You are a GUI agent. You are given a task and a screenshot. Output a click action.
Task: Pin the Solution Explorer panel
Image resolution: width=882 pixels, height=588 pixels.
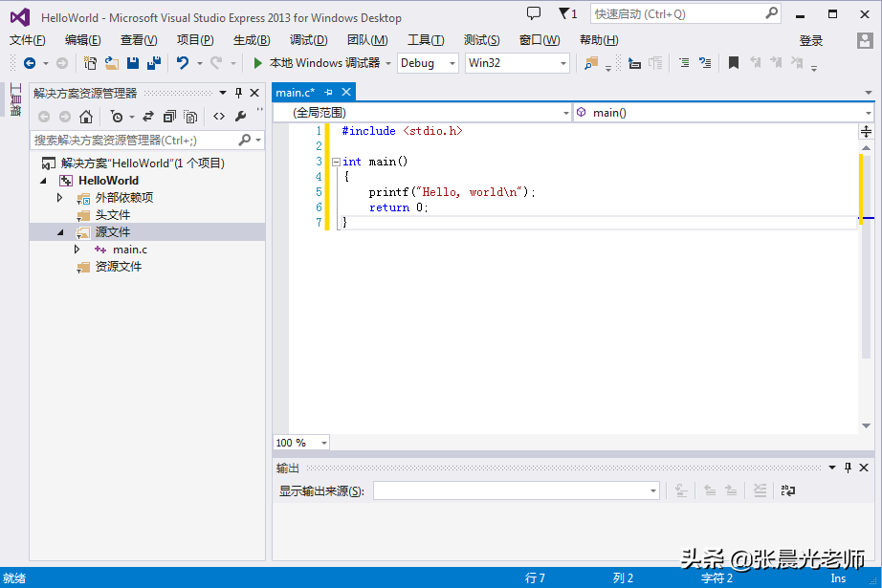point(238,93)
